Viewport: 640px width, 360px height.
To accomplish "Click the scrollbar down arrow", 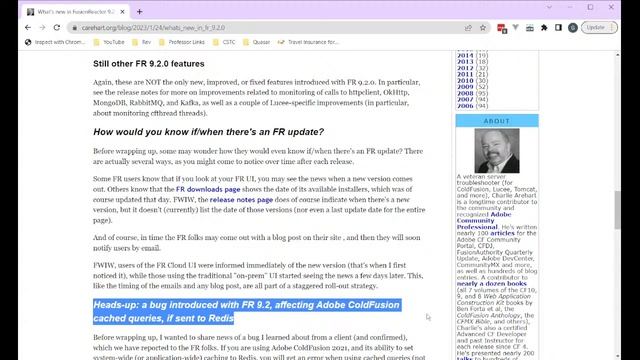I will point(618,356).
